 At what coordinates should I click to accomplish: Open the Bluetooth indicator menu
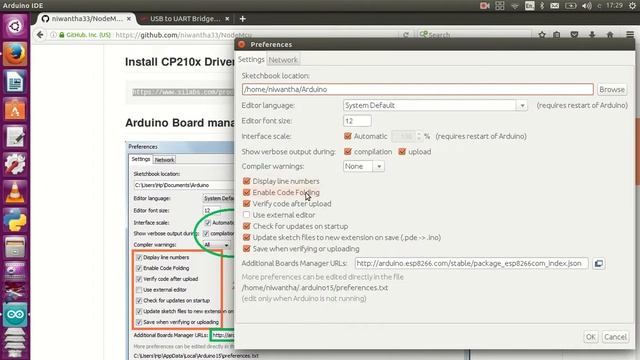[x=542, y=5]
